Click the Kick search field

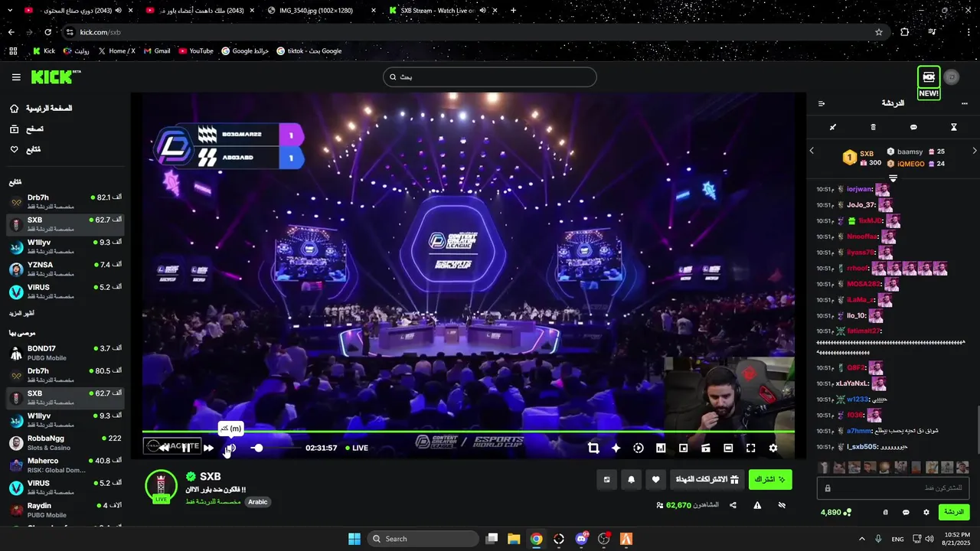click(490, 77)
